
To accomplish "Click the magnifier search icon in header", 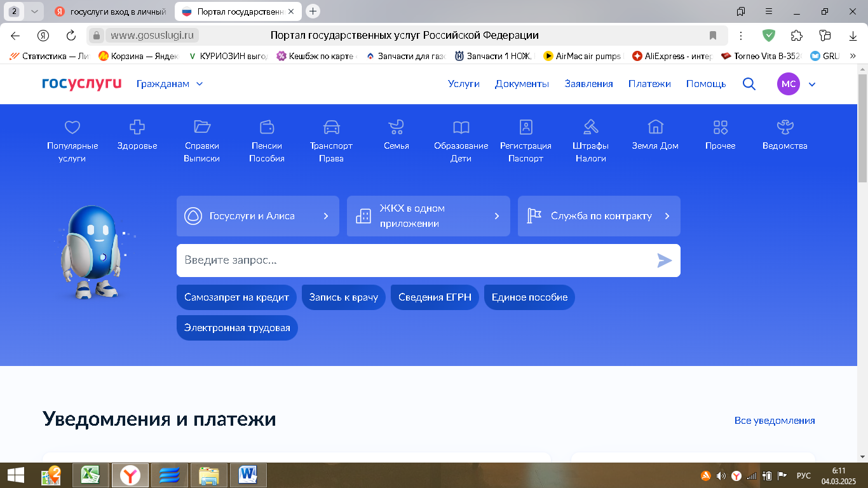I will pos(749,84).
